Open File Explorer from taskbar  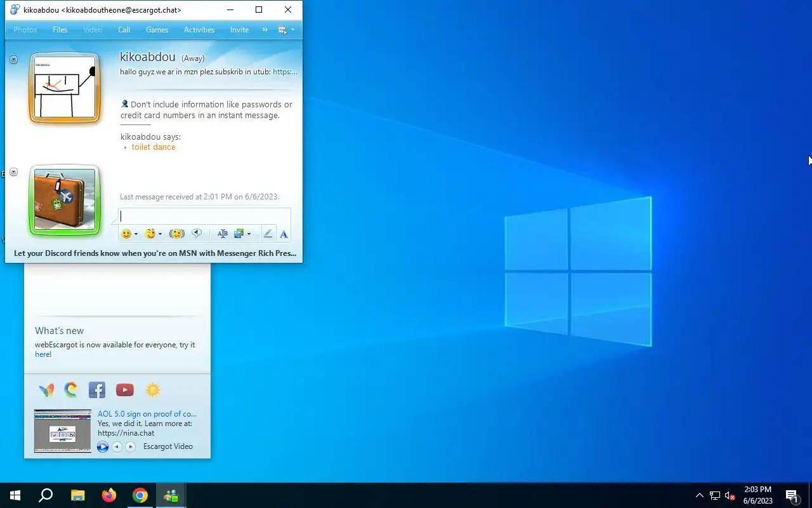coord(77,495)
